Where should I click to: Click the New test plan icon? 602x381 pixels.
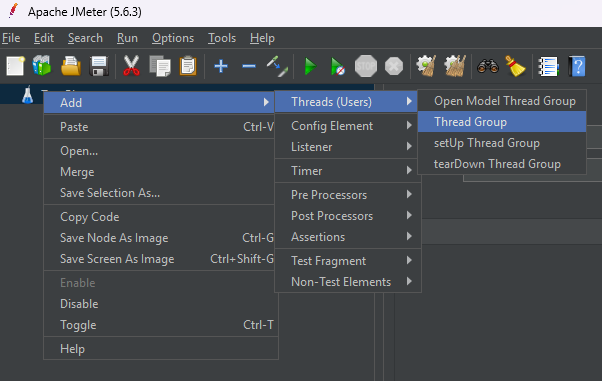15,66
